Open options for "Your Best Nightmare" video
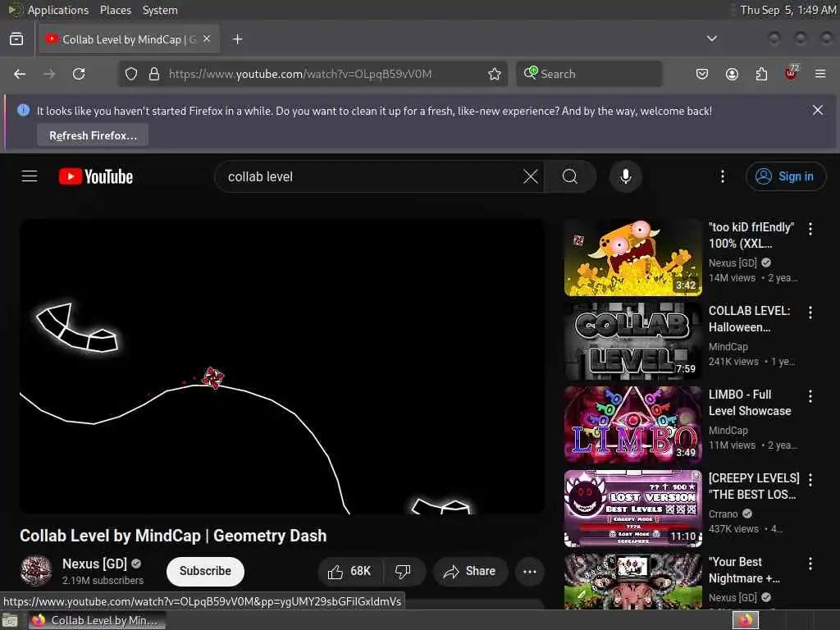Screen dimensions: 840x630 point(810,564)
